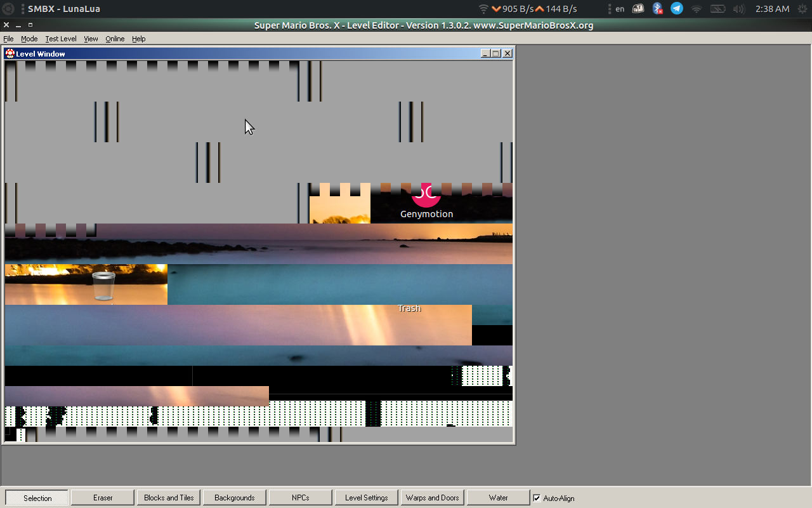
Task: Open the system session gear menu
Action: coord(802,9)
